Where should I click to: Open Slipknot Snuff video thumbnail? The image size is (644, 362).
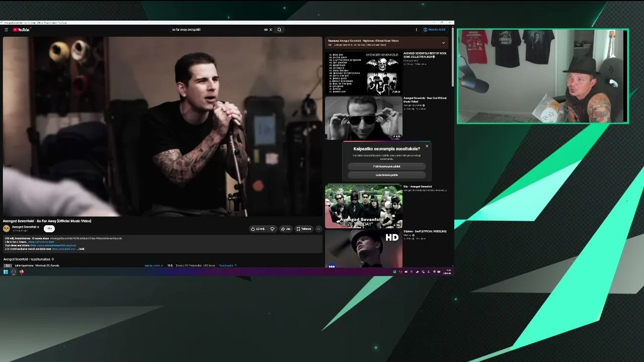tap(363, 249)
